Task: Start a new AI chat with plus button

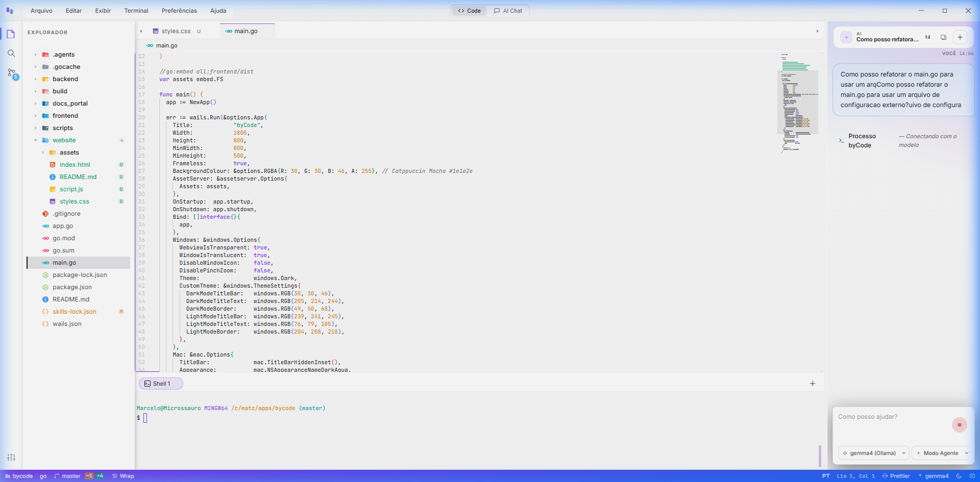Action: point(960,37)
